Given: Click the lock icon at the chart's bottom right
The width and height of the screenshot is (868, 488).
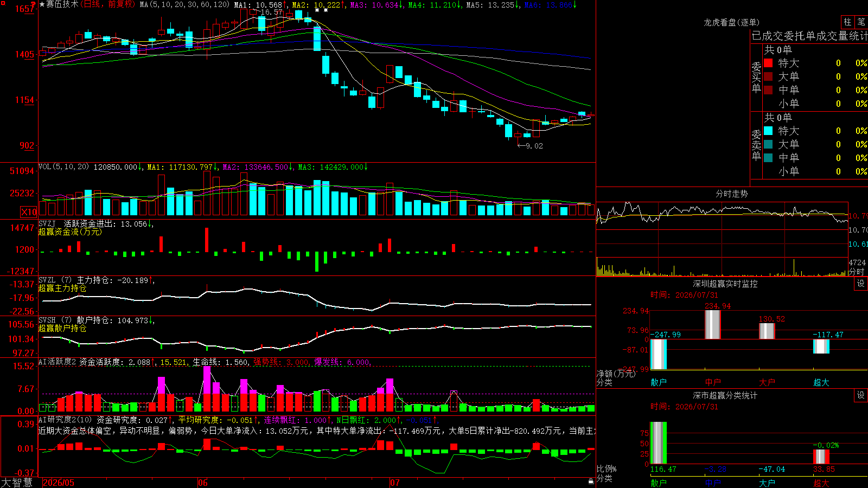Looking at the screenshot, I should [x=591, y=481].
